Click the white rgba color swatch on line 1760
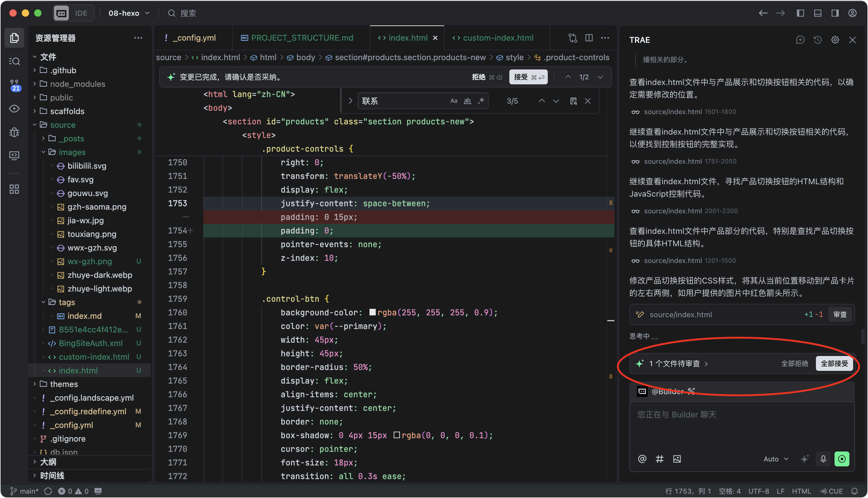868x498 pixels. pyautogui.click(x=373, y=312)
